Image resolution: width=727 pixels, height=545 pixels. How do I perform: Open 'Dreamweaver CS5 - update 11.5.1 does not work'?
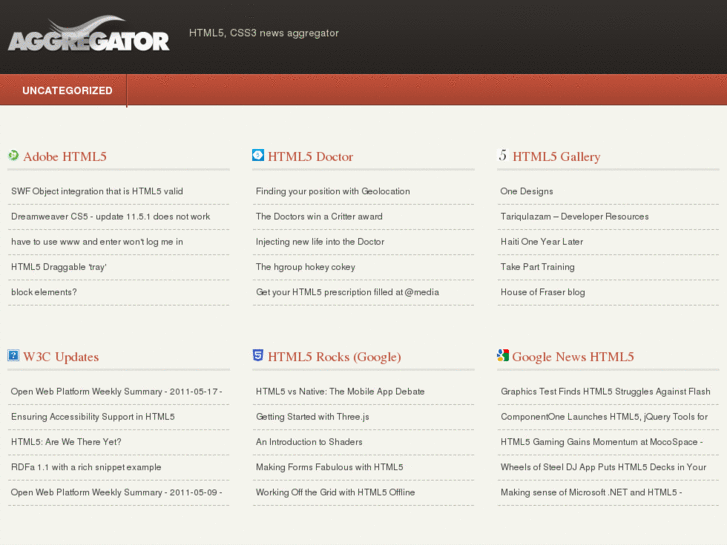(x=110, y=217)
